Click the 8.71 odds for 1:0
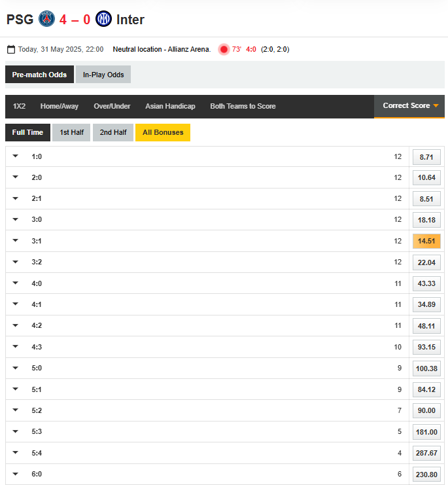Screen dimensions: 448x485 coord(426,157)
